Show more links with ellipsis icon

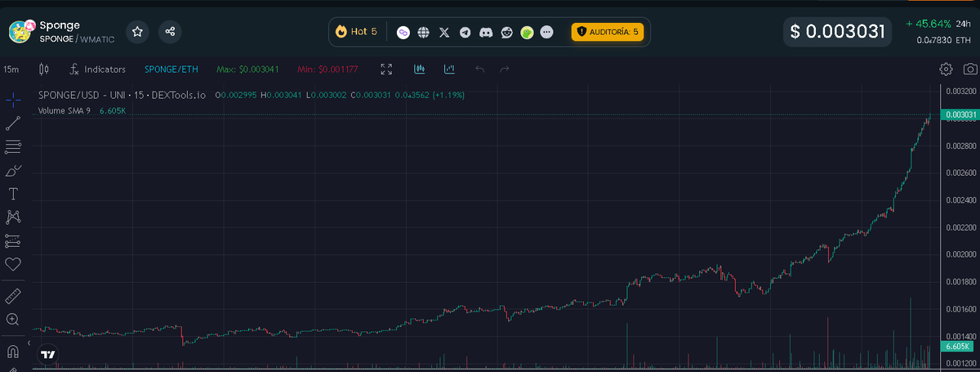[x=547, y=33]
